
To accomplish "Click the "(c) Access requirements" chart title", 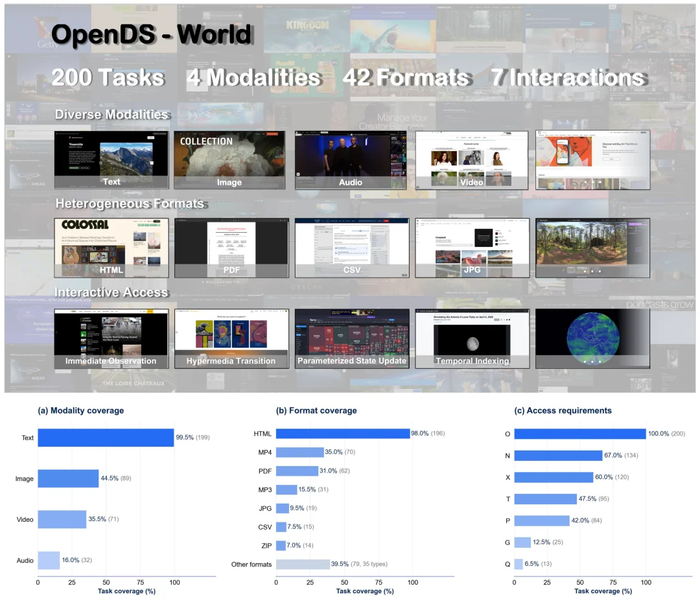I will point(563,410).
